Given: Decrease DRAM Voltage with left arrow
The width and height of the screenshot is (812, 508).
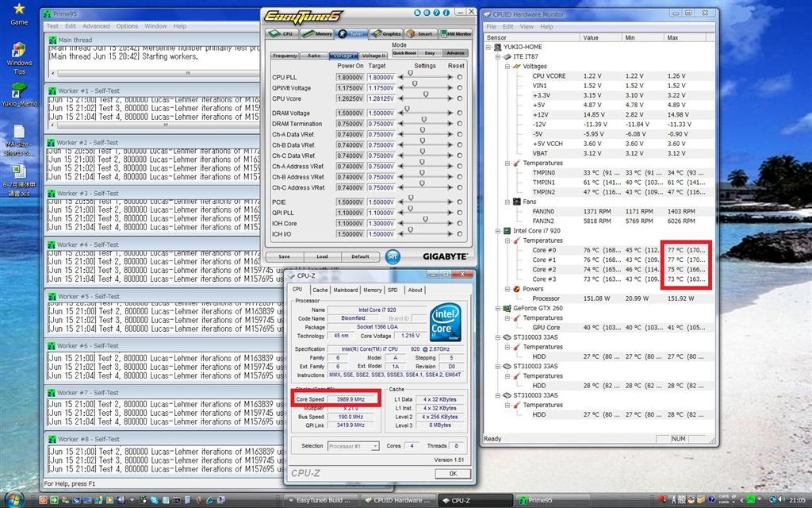Looking at the screenshot, I should pos(400,113).
